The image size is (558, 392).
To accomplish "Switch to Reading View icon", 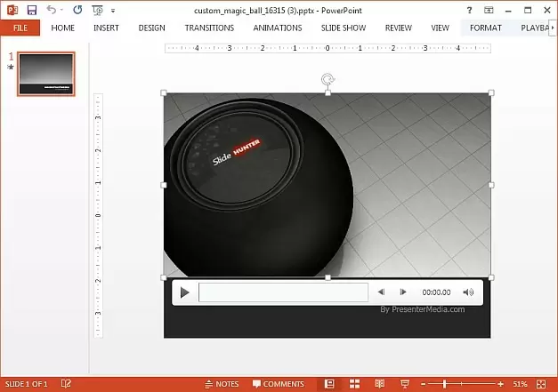I will tap(379, 384).
